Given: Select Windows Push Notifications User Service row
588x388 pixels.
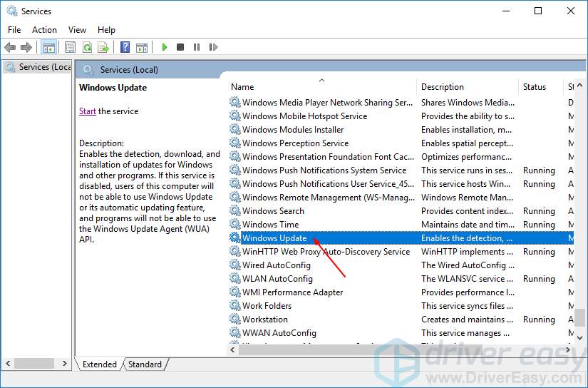Looking at the screenshot, I should click(x=401, y=183).
